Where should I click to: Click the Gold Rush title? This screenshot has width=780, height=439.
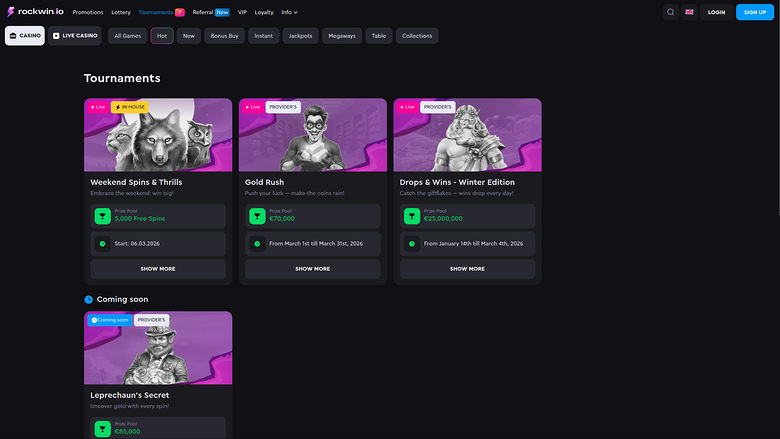pos(265,182)
